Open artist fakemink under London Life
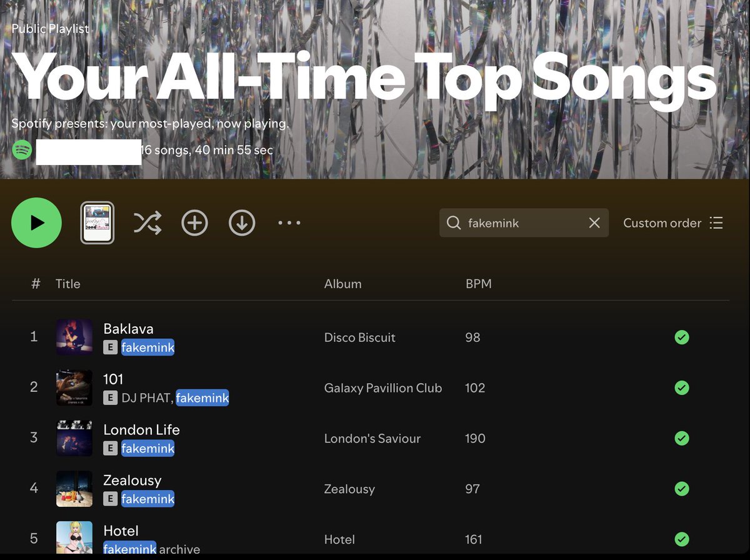 click(147, 448)
